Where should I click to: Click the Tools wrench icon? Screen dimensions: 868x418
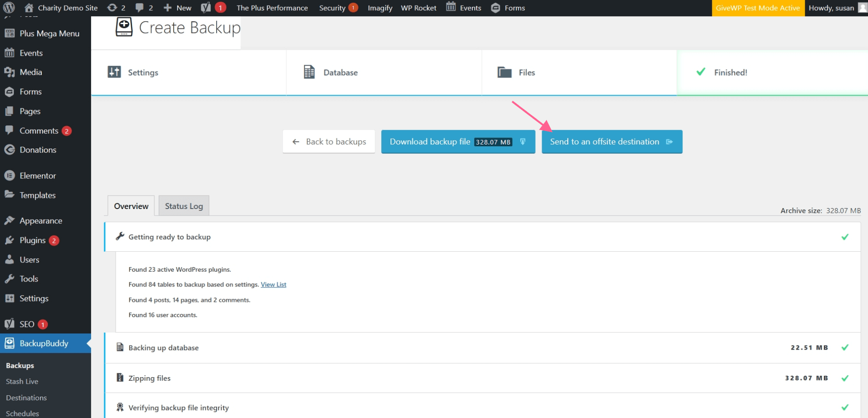tap(9, 279)
